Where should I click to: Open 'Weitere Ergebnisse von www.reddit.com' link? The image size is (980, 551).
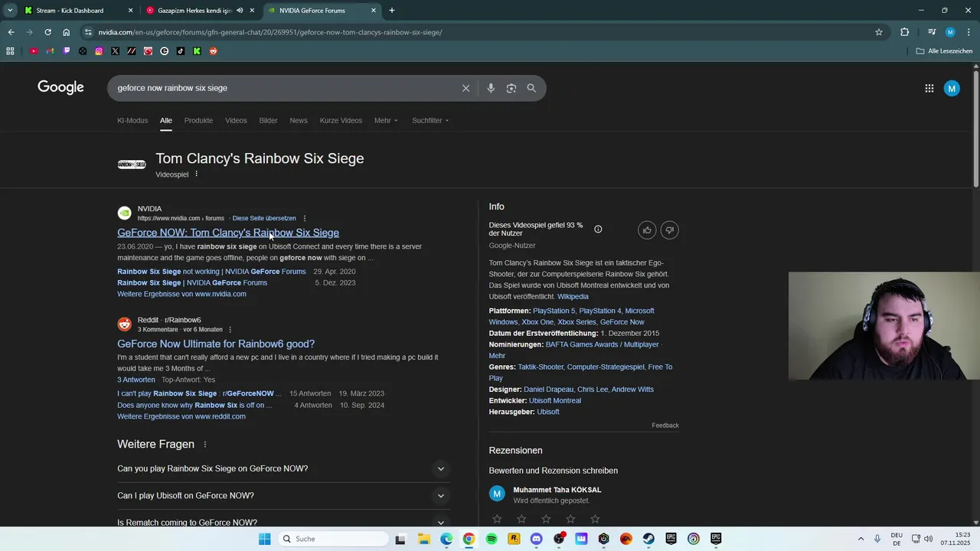(181, 416)
